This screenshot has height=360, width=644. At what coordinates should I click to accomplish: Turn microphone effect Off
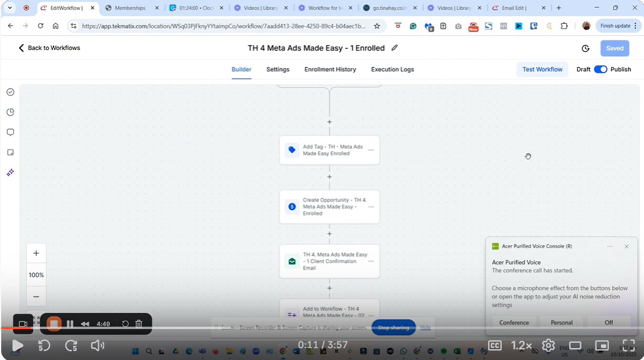click(609, 323)
